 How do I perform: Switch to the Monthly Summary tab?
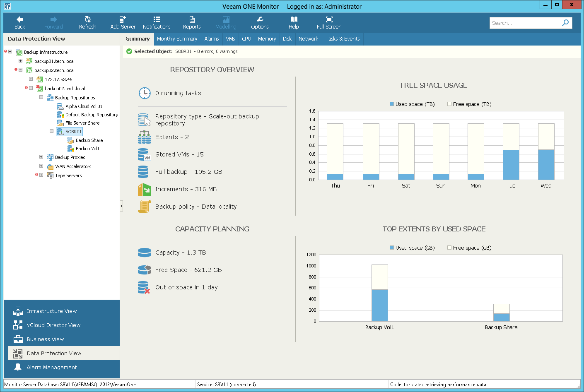pyautogui.click(x=177, y=39)
